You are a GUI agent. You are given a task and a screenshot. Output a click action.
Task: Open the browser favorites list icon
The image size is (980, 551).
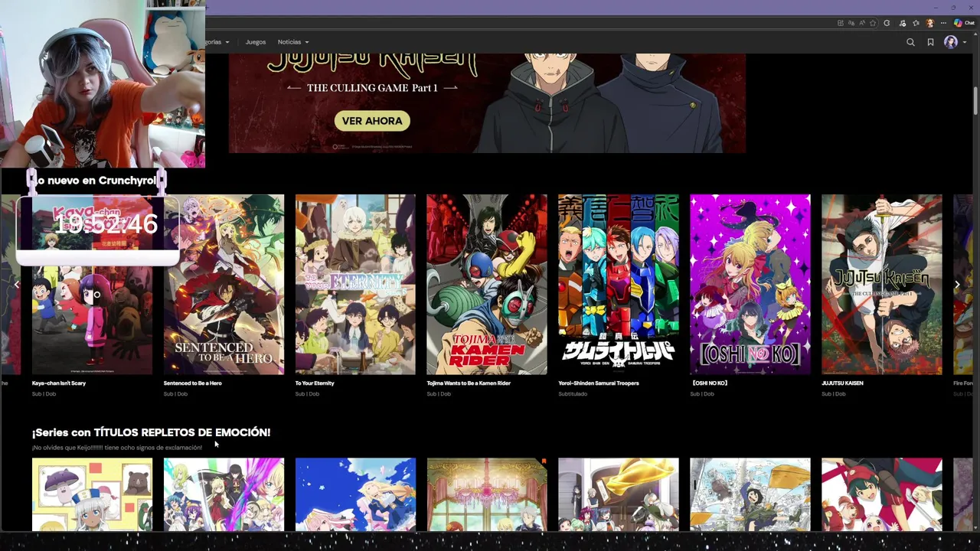tap(916, 23)
